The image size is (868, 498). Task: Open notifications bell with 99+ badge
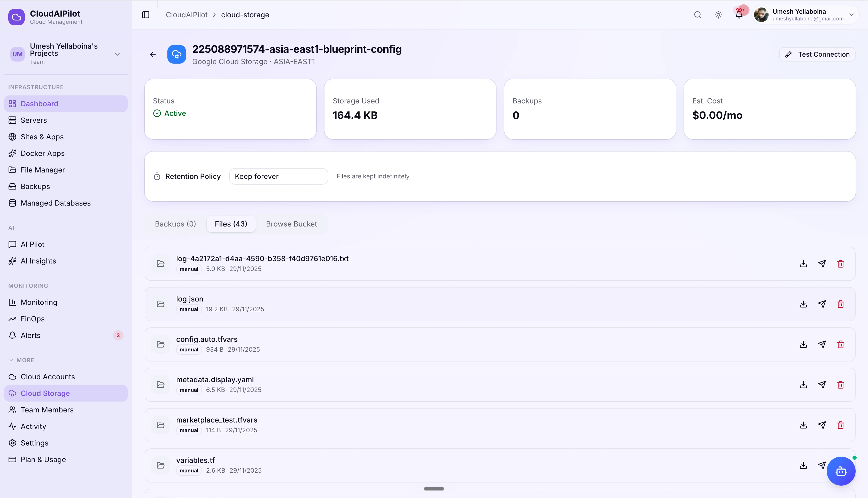point(739,15)
